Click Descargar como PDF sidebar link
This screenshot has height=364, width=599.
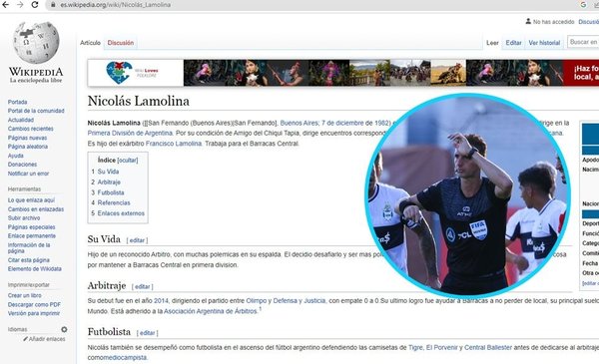(34, 304)
